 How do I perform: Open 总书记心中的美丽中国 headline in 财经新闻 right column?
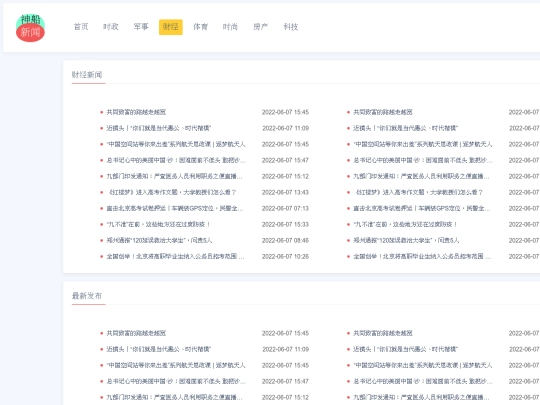coord(423,160)
